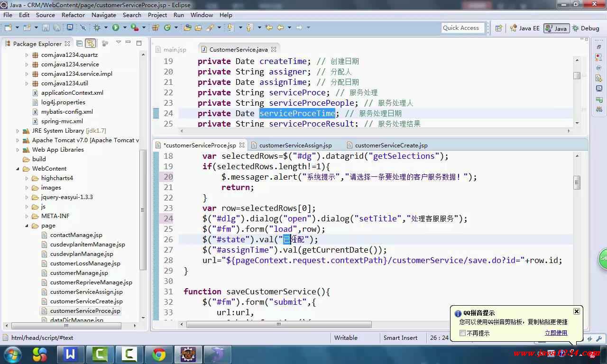Screen dimensions: 607x364
Task: Switch to the Java perspective
Action: [x=556, y=28]
